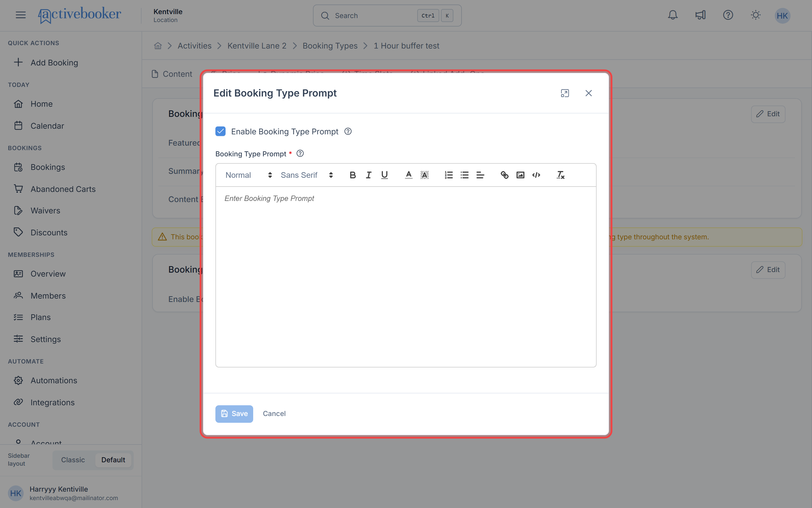Image resolution: width=812 pixels, height=508 pixels.
Task: Open the Normal heading size dropdown
Action: [249, 175]
